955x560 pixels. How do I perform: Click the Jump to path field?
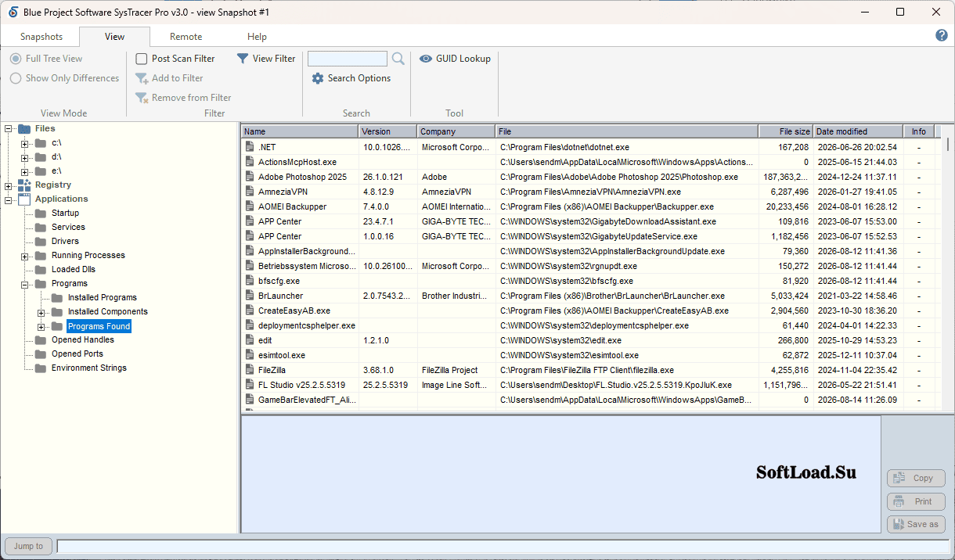click(503, 546)
